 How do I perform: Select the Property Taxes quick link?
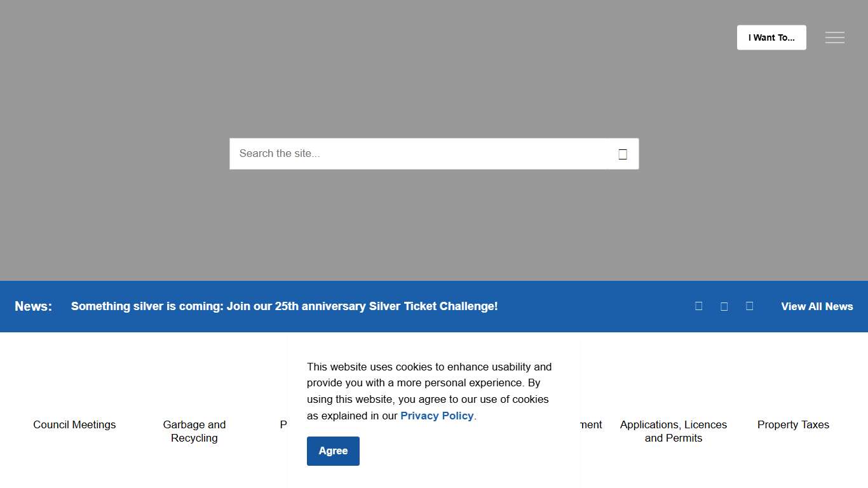[793, 424]
